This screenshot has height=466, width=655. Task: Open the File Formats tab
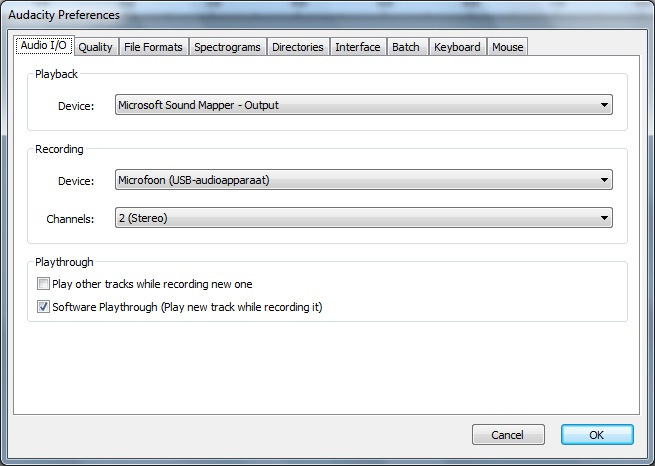pos(153,47)
